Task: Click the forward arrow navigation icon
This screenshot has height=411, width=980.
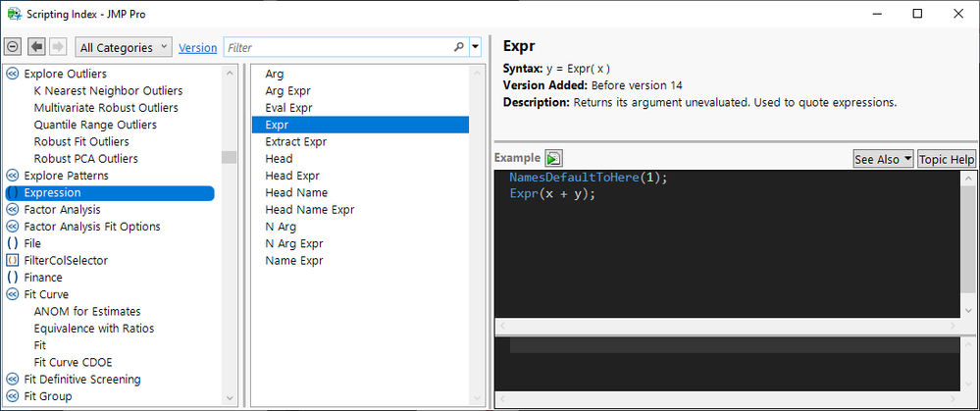Action: (x=57, y=47)
